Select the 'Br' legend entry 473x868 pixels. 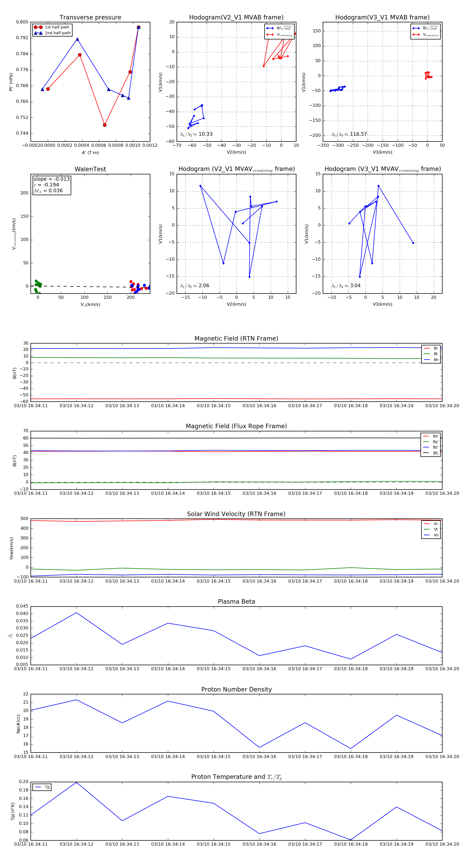(431, 349)
